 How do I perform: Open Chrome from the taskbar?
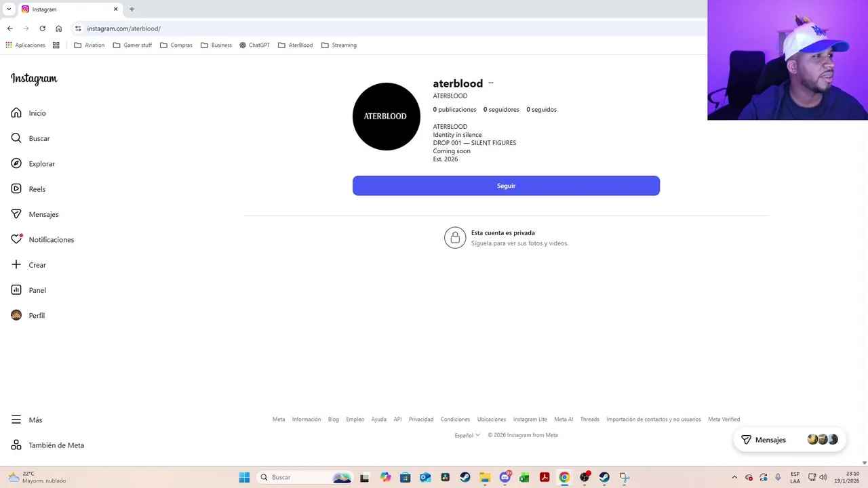(x=564, y=477)
